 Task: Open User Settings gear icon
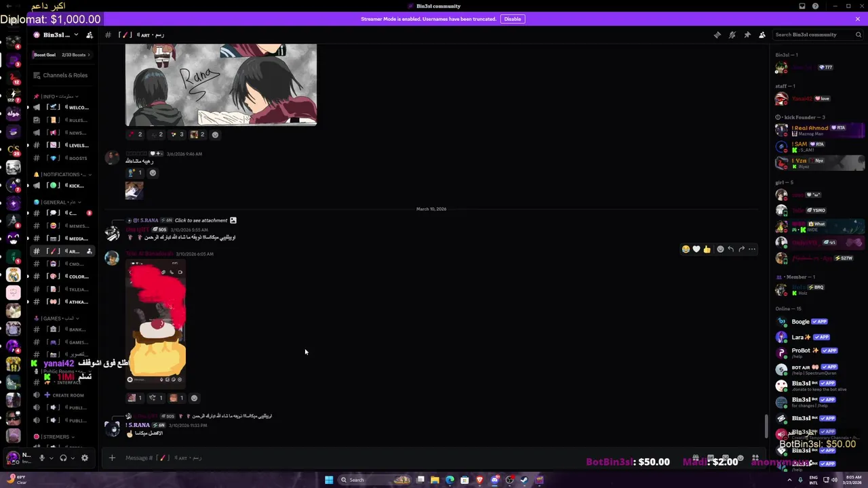coord(85,458)
